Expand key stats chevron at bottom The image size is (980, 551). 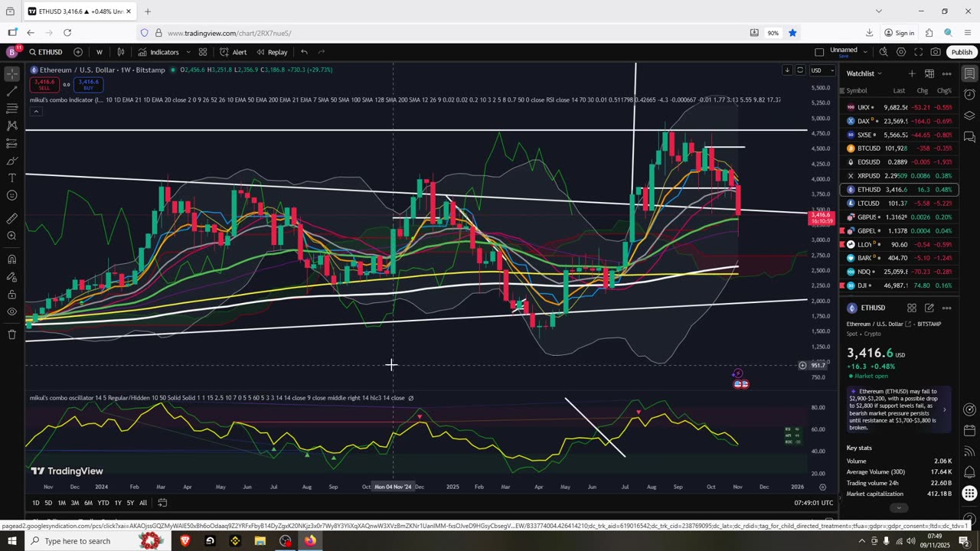(x=899, y=507)
